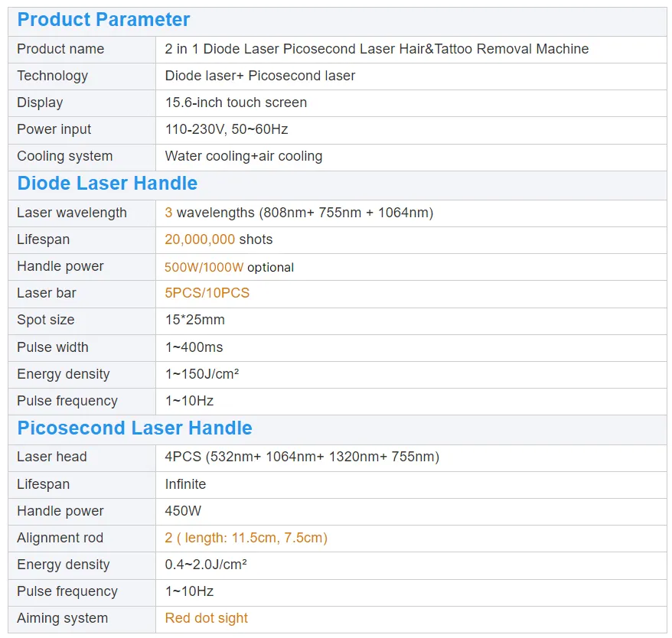Click the Water cooling+air cooling text
Image resolution: width=672 pixels, height=638 pixels.
coord(243,156)
